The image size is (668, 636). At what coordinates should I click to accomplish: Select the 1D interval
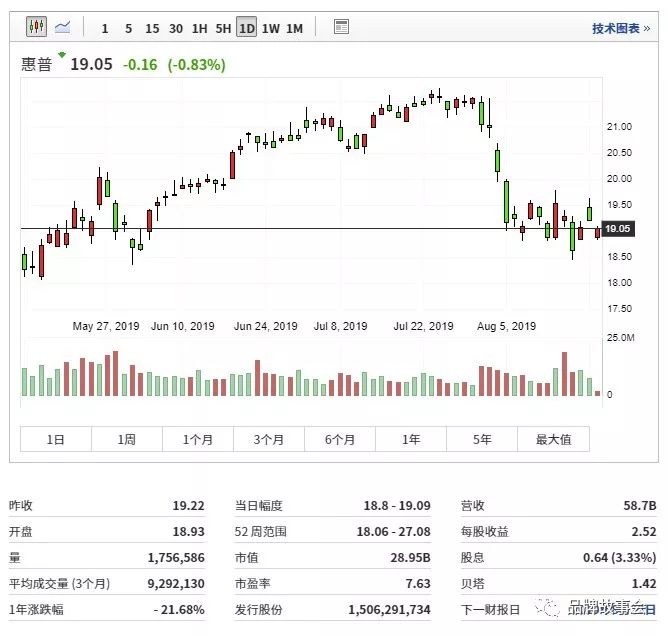click(247, 28)
